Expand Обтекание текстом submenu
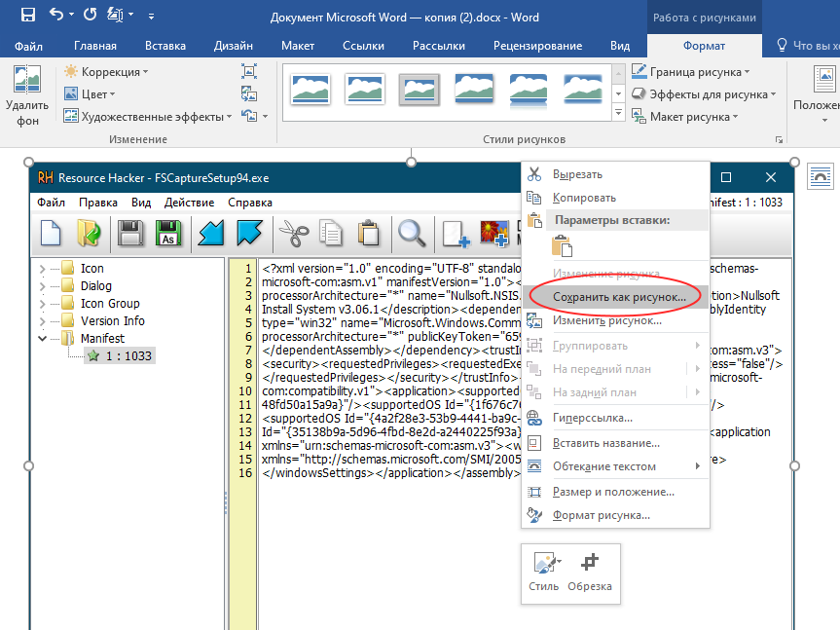840x630 pixels. (x=615, y=466)
